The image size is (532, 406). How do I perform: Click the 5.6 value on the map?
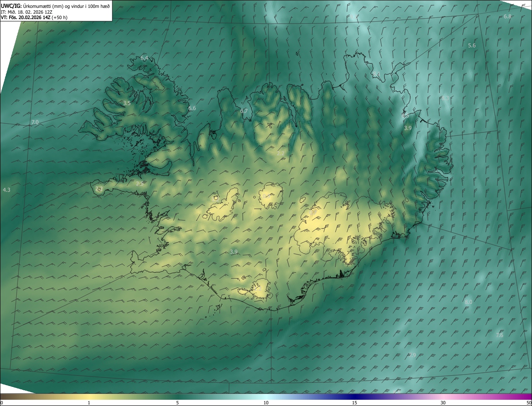click(472, 45)
